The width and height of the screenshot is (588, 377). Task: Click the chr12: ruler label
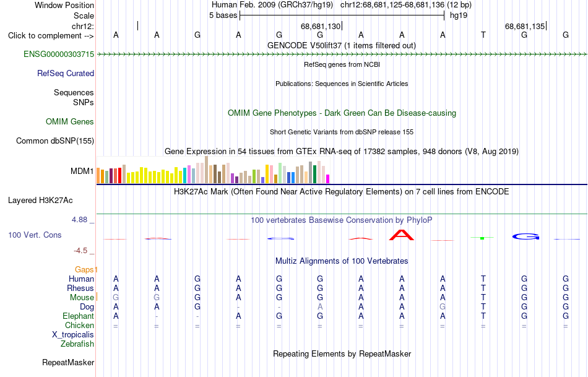(x=83, y=26)
